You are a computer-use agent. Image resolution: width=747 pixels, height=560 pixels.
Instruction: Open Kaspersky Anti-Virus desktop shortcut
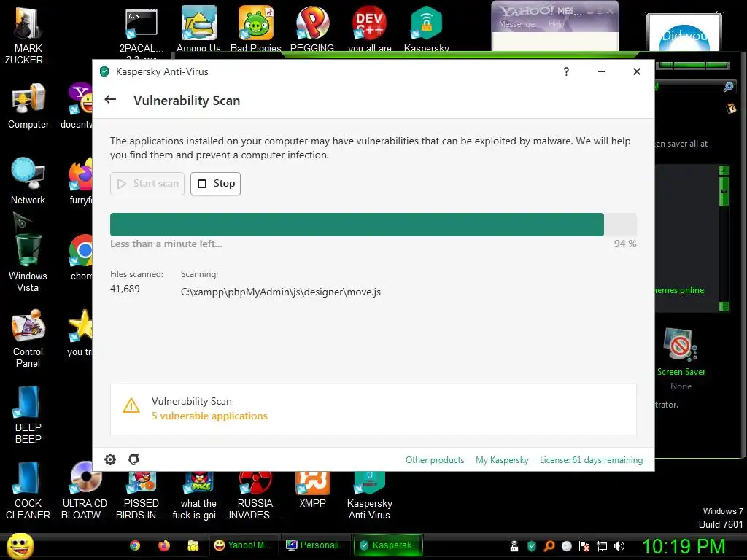pos(369,495)
